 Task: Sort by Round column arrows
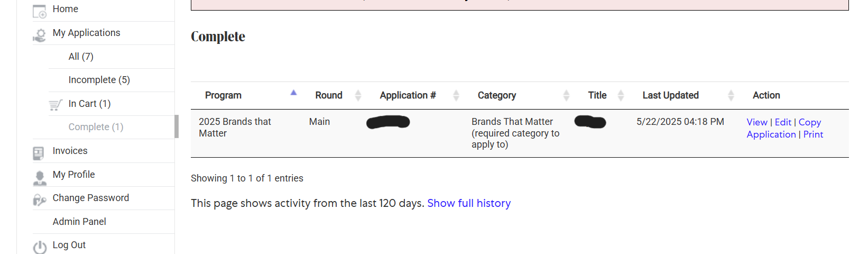click(358, 95)
